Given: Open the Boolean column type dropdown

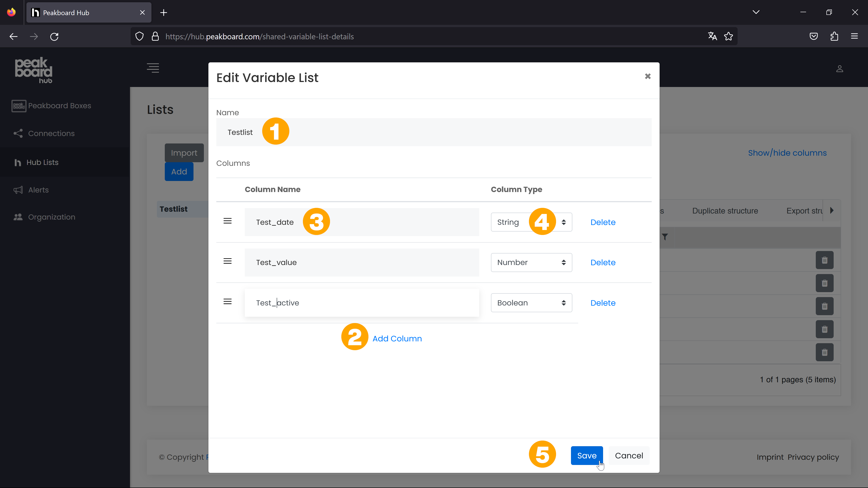Looking at the screenshot, I should [531, 303].
